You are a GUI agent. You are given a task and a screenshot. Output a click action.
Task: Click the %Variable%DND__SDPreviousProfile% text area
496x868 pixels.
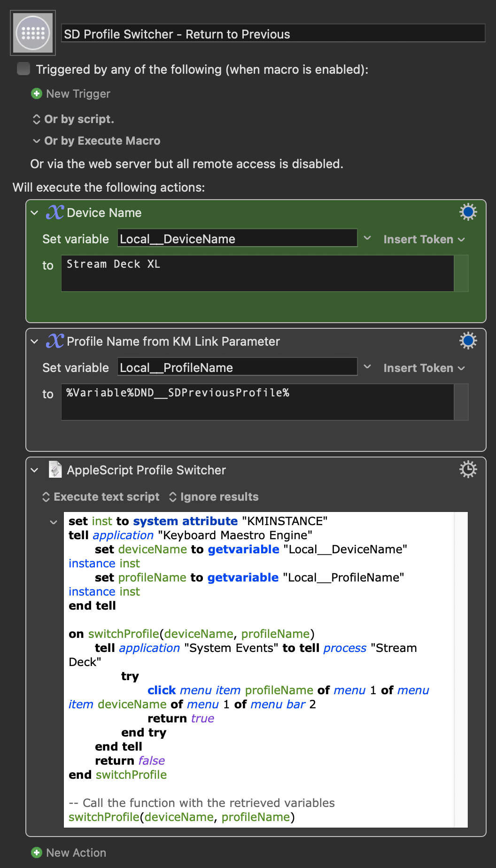[x=257, y=402]
